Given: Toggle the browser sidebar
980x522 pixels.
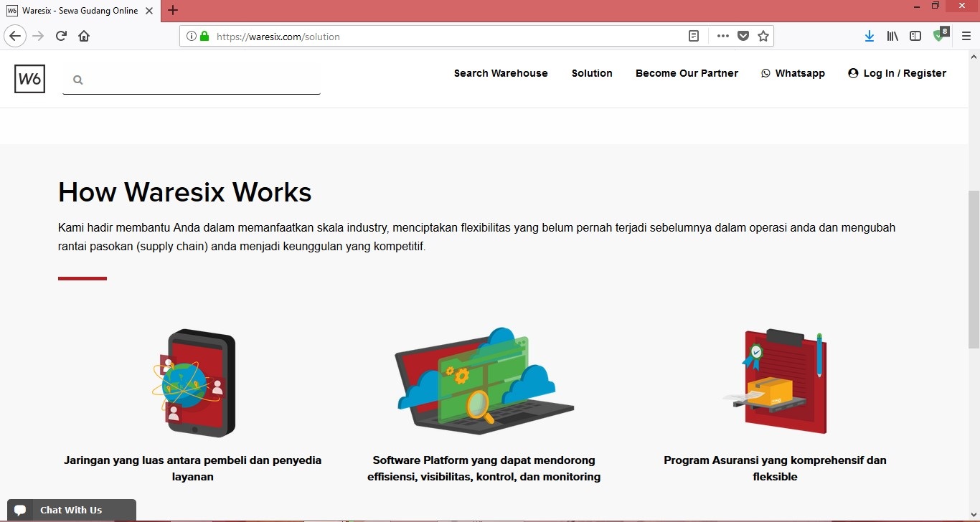Looking at the screenshot, I should pos(915,36).
